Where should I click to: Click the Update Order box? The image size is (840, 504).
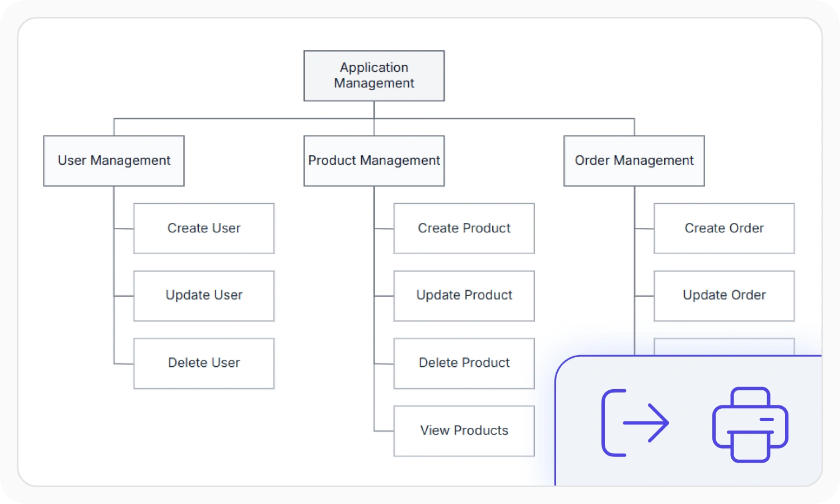tap(724, 296)
